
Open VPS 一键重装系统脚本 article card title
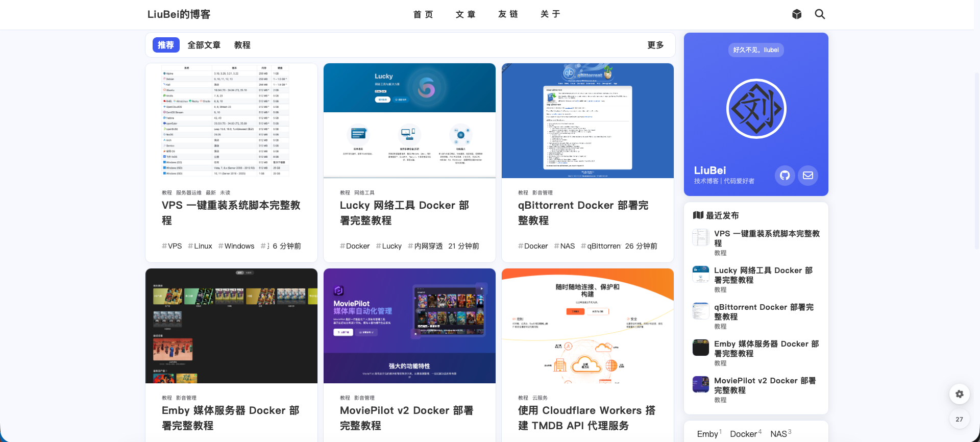point(231,213)
